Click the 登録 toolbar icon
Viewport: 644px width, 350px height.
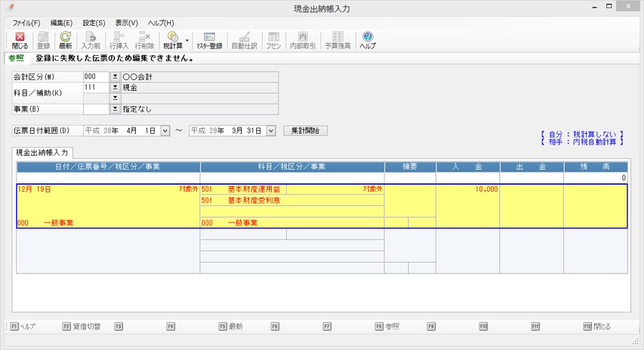[43, 40]
